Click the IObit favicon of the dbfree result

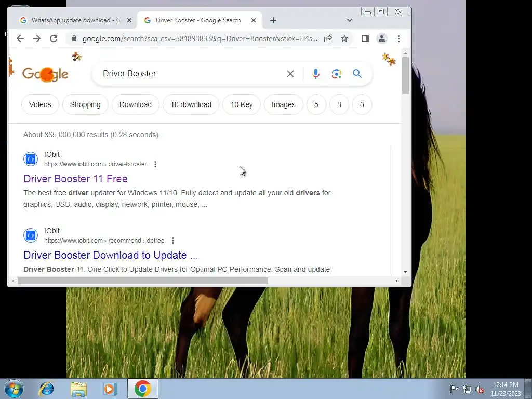(31, 235)
